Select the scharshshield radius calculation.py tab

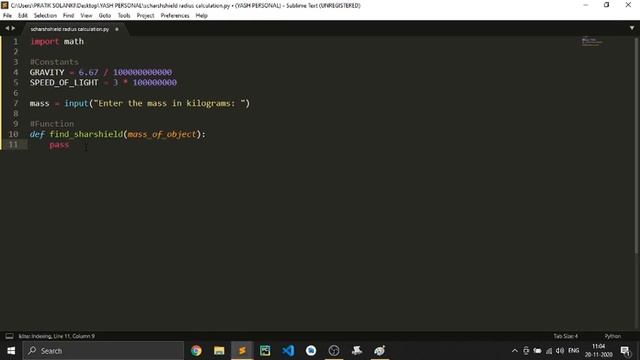pyautogui.click(x=70, y=29)
